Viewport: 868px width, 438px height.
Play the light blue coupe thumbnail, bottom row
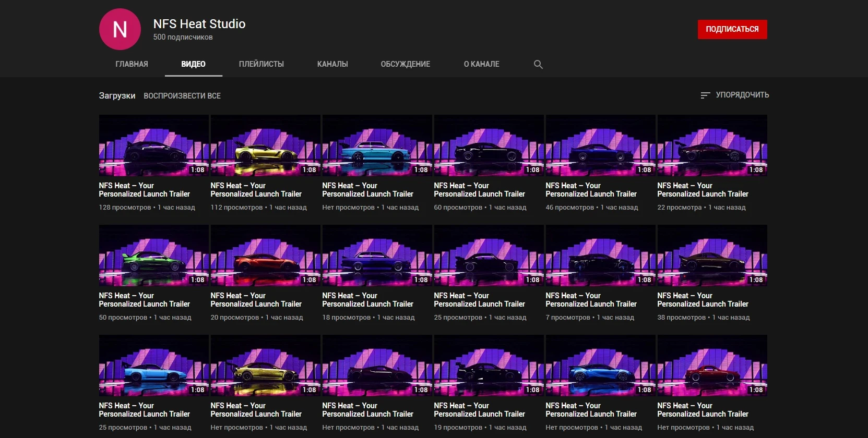click(154, 366)
